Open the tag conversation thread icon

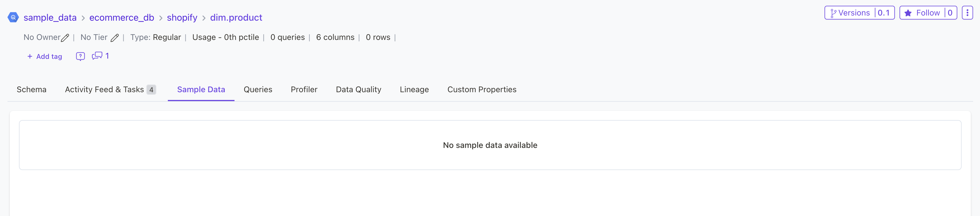tap(97, 56)
